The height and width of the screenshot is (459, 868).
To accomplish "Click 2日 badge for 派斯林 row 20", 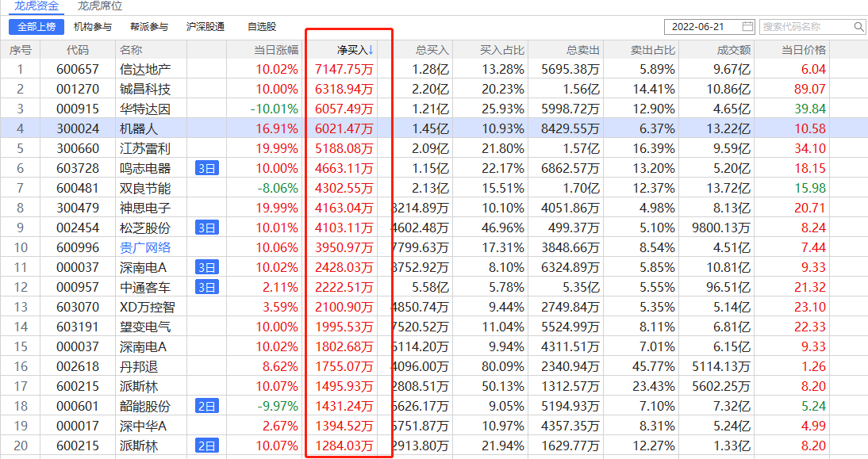I will [x=207, y=446].
